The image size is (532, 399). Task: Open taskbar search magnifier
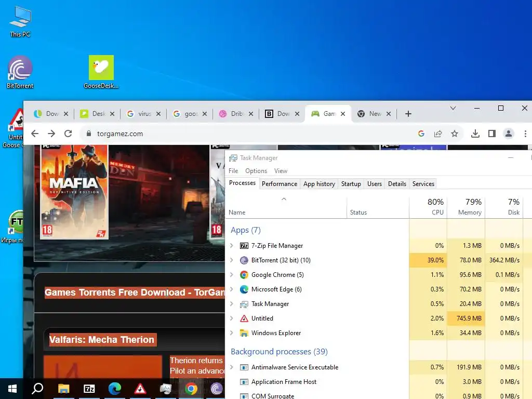(37, 389)
